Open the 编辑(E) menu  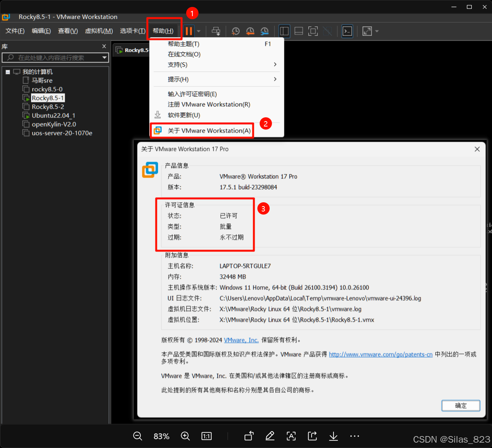pos(41,31)
